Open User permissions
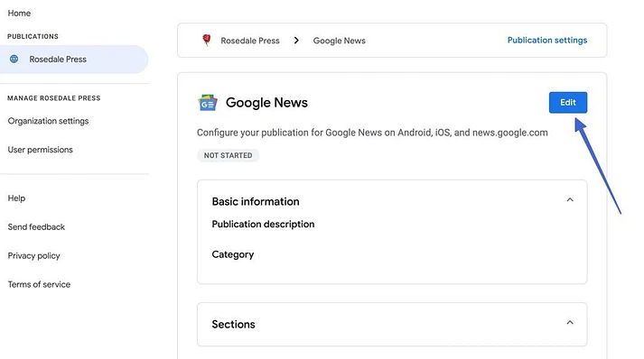Viewport: 644px width, 359px height. point(41,150)
